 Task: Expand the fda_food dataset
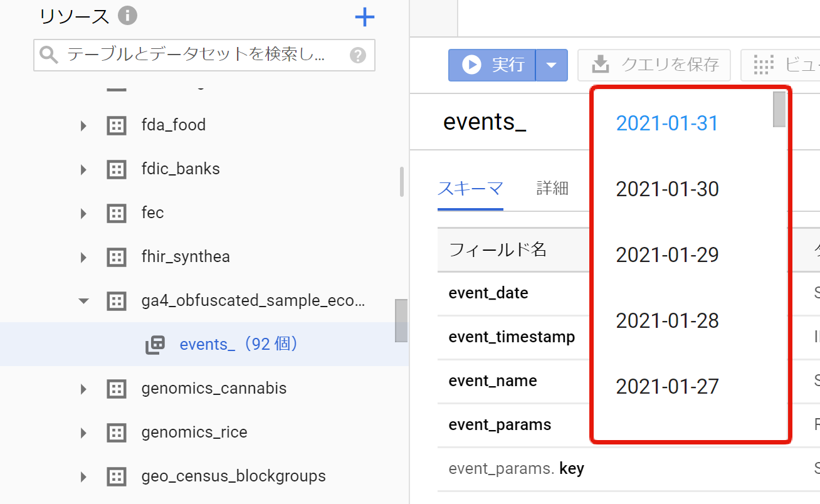click(83, 126)
